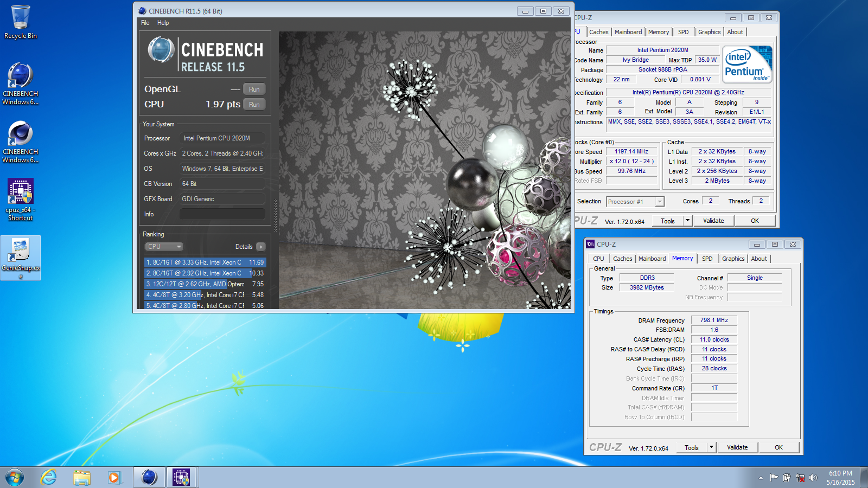
Task: Click the power plug tray icon
Action: pyautogui.click(x=787, y=478)
